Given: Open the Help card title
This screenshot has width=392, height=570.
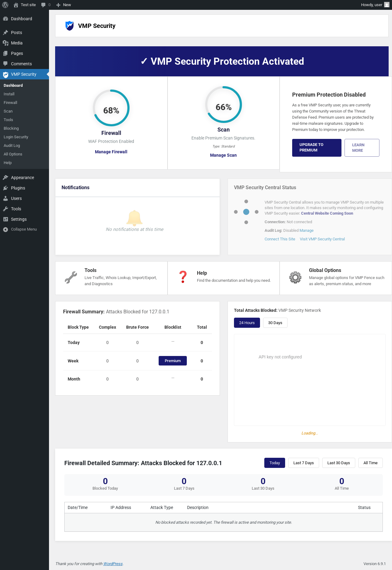Looking at the screenshot, I should tap(202, 273).
